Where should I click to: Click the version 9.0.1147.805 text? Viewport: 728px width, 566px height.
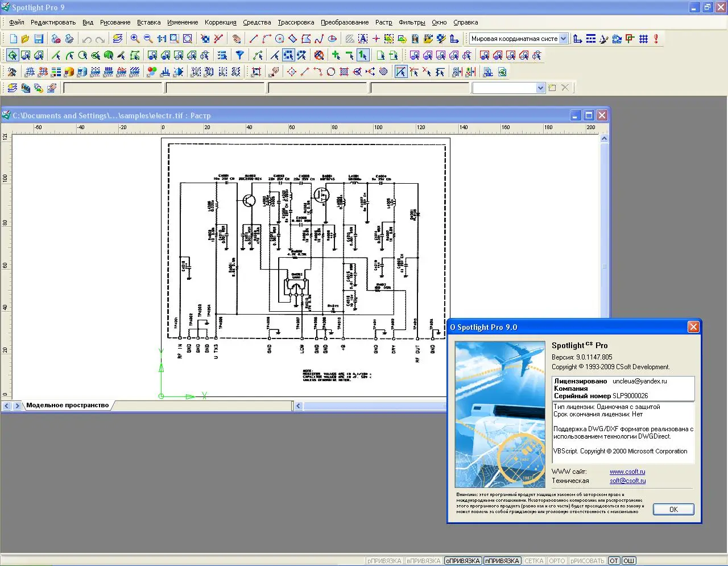click(594, 357)
